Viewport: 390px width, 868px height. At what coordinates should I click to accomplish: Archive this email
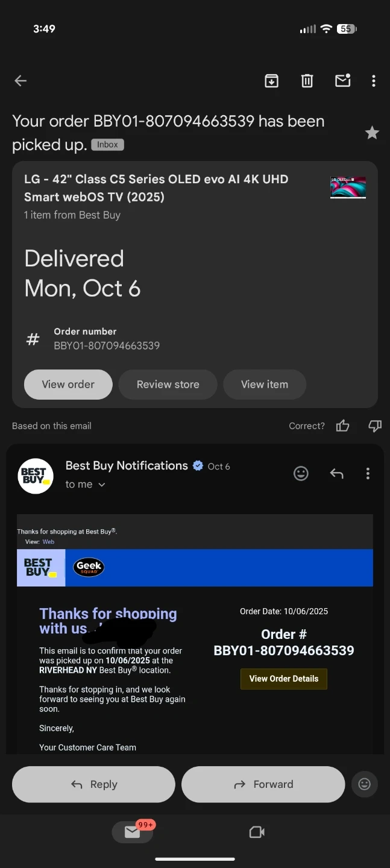(272, 81)
